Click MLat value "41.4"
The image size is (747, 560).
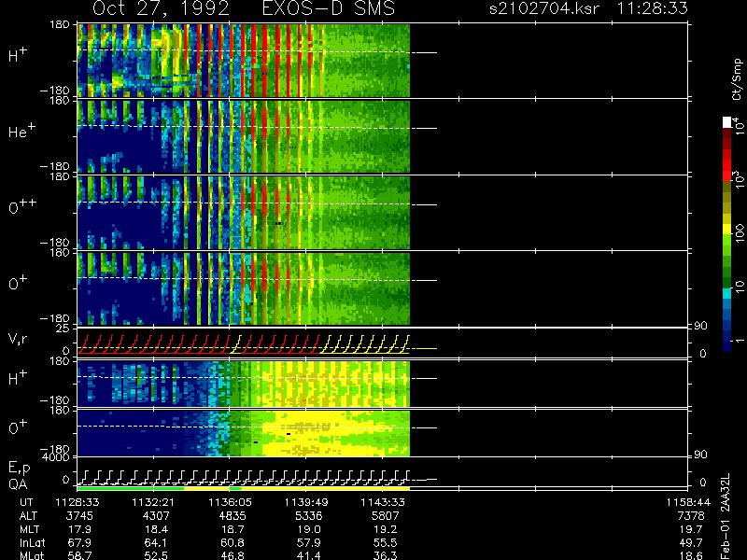tap(309, 555)
